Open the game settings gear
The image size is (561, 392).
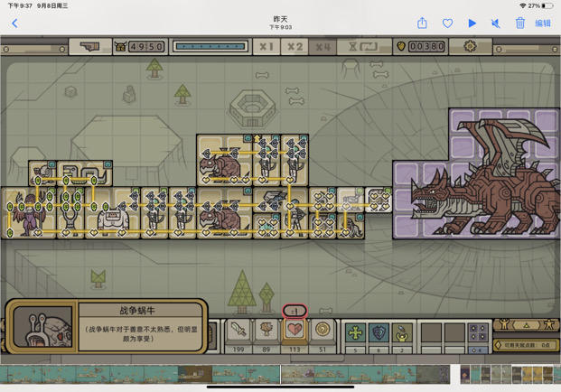[470, 46]
